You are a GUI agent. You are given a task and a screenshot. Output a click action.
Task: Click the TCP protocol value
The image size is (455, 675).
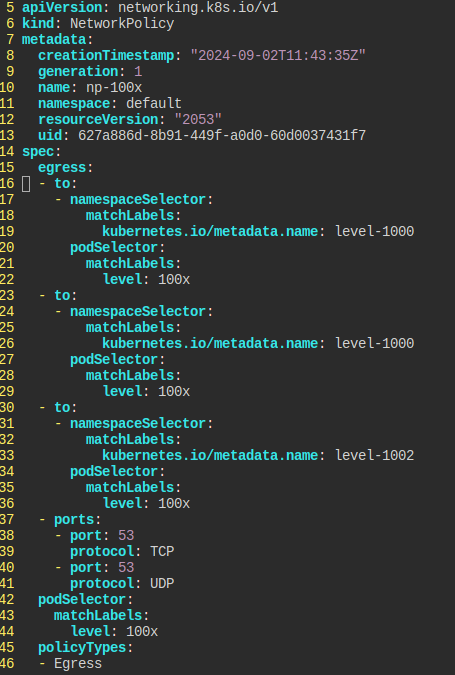pyautogui.click(x=162, y=551)
